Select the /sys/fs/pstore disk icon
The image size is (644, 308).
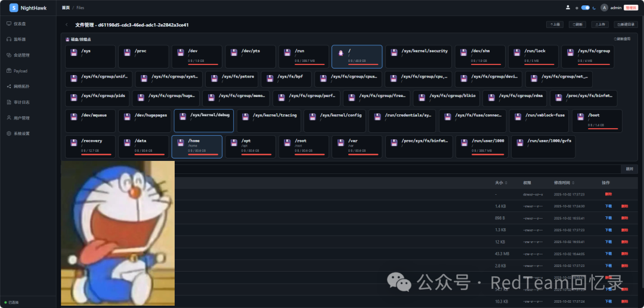(214, 79)
